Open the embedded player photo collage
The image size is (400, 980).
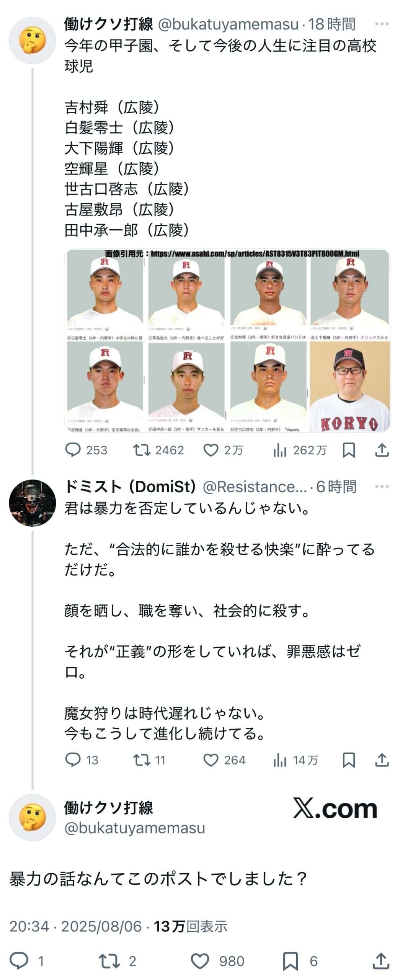pyautogui.click(x=227, y=340)
